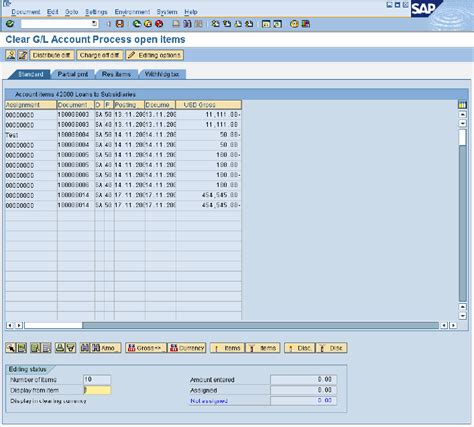Click the vertical scrollbar thumb of table
This screenshot has width=474, height=427.
[x=462, y=137]
